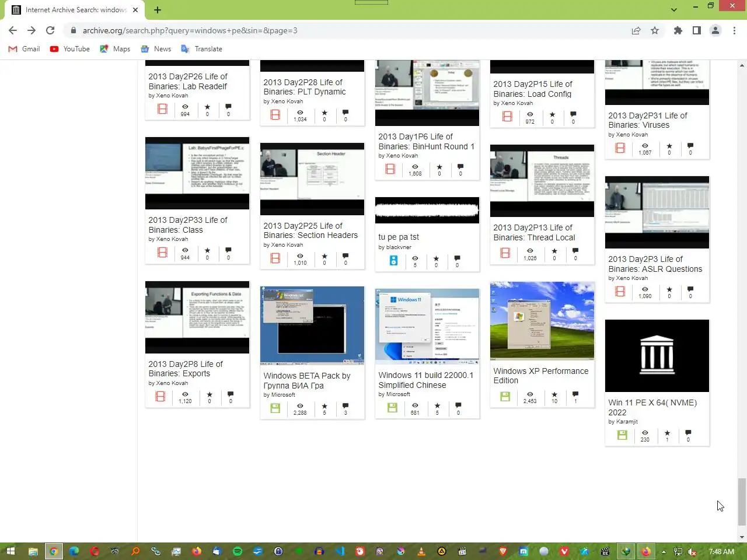Click the movie icon on Day2P3 ASLR Questions card
The height and width of the screenshot is (560, 747).
tap(620, 291)
